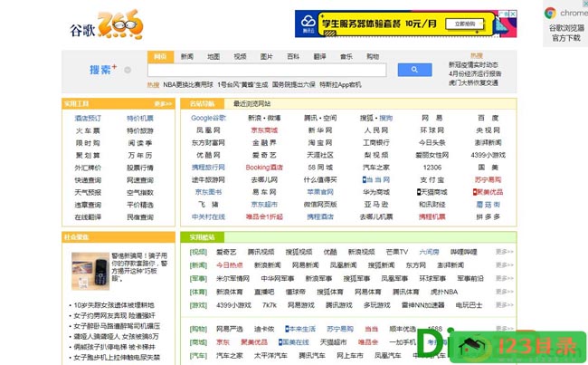Viewport: 588px width, 365px height.
Task: Expand 更多>> on the [新闻] row
Action: (x=505, y=265)
